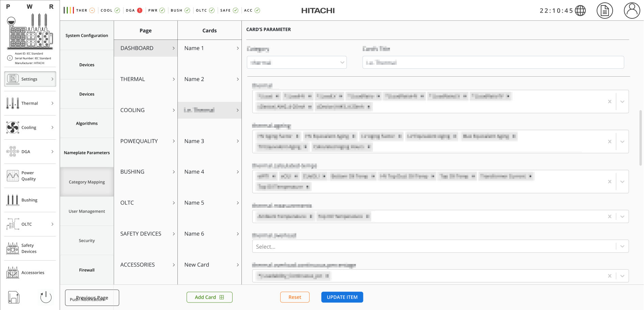
Task: Open the Cooling fan icon
Action: click(x=13, y=127)
